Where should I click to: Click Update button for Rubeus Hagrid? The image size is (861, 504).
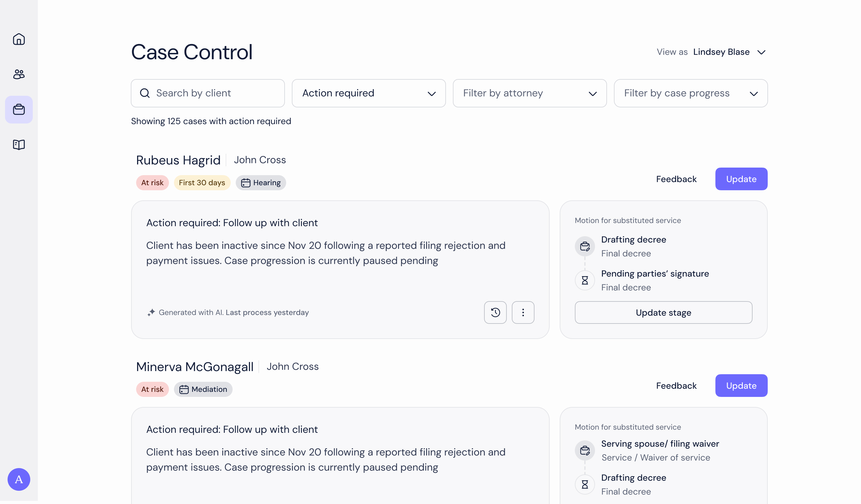pyautogui.click(x=742, y=179)
